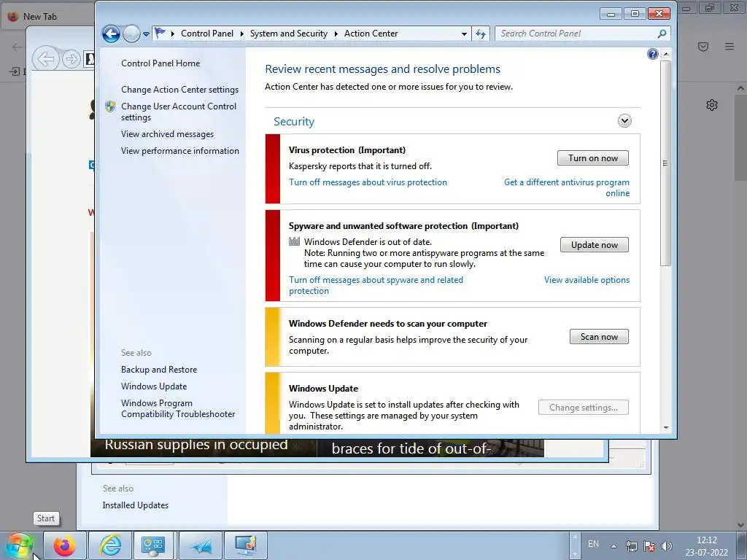Screen dimensions: 747x560
Task: Open the Firefox hamburger menu
Action: pyautogui.click(x=729, y=46)
